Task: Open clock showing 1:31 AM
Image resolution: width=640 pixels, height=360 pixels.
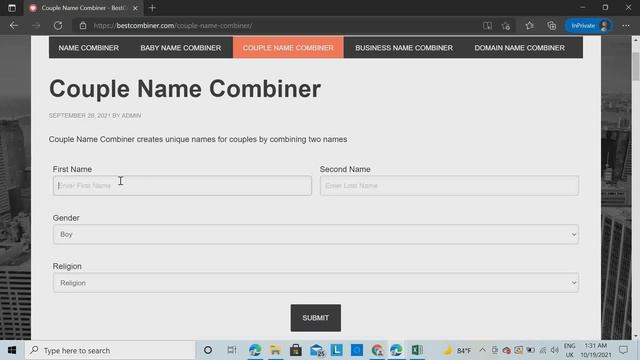Action: [x=596, y=350]
